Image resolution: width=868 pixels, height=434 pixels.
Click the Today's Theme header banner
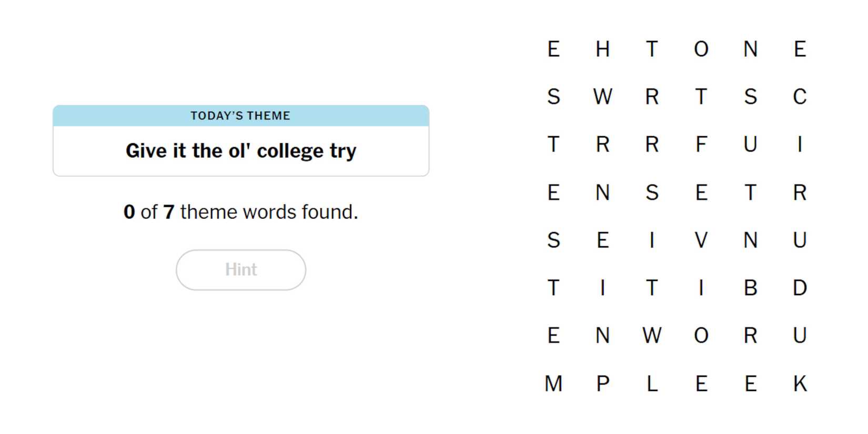(241, 116)
